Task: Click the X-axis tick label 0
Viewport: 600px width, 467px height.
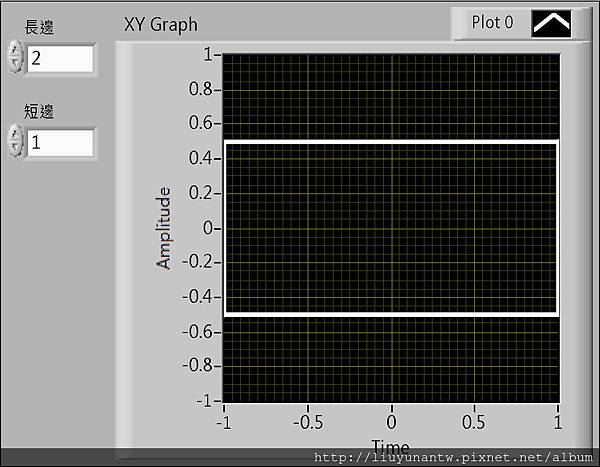Action: (x=391, y=423)
